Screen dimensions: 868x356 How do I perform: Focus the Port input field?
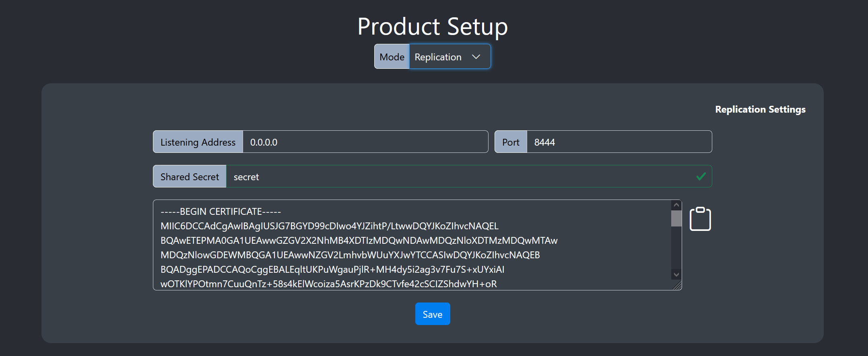(619, 142)
